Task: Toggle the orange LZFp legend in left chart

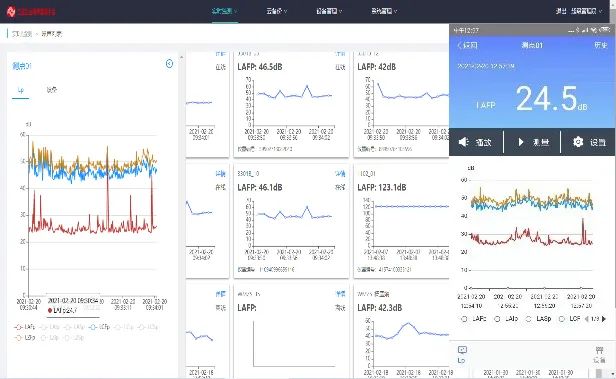Action: point(24,337)
